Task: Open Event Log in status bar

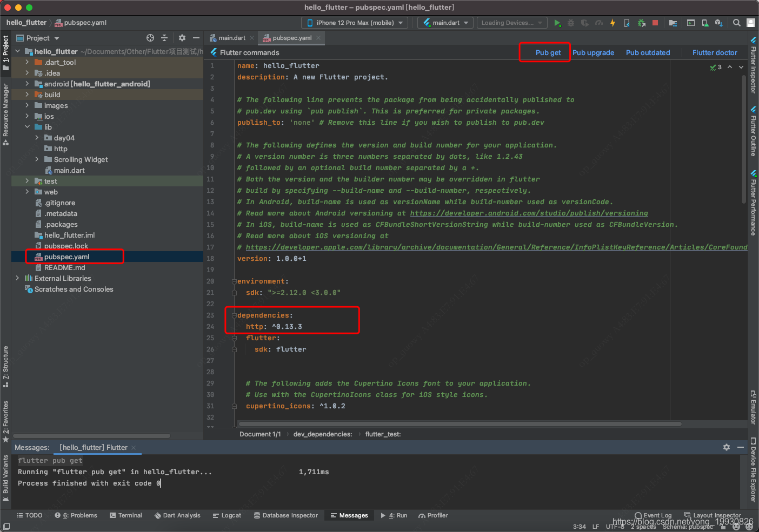Action: (653, 515)
